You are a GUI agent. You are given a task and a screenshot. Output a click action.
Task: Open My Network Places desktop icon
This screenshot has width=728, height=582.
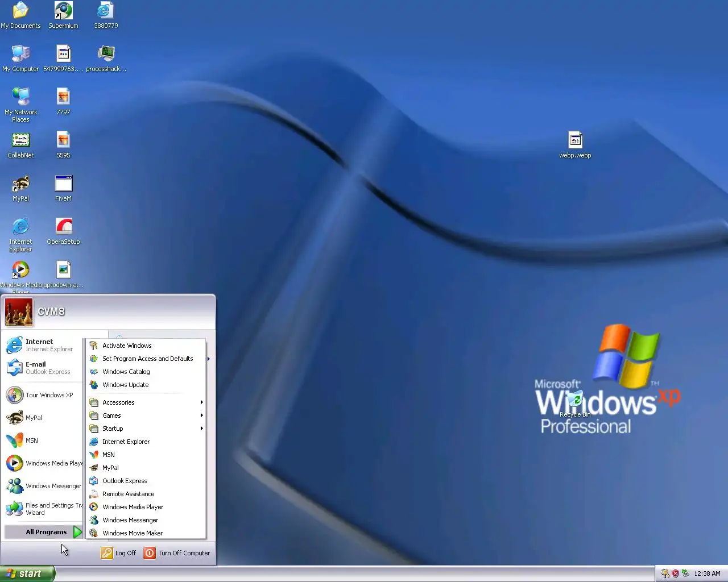[x=20, y=105]
